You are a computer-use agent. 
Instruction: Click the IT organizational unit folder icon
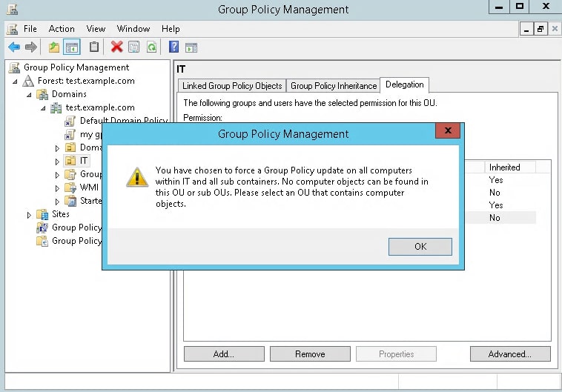click(70, 161)
